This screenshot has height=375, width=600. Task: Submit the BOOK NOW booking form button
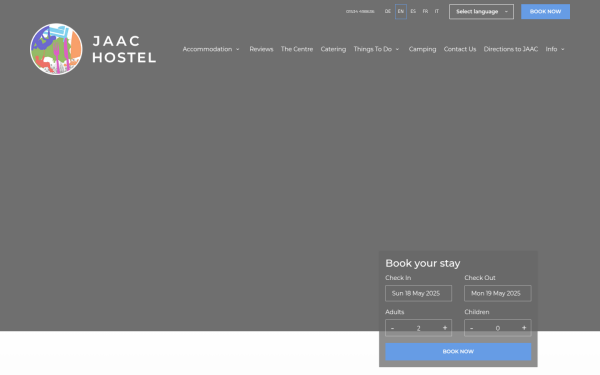458,352
